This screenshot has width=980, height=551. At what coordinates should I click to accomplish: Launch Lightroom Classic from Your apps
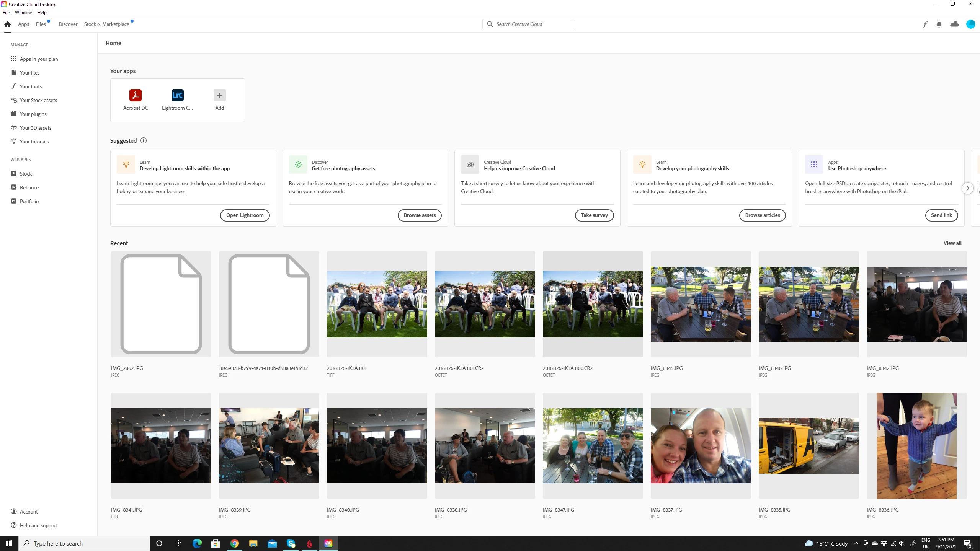point(177,95)
